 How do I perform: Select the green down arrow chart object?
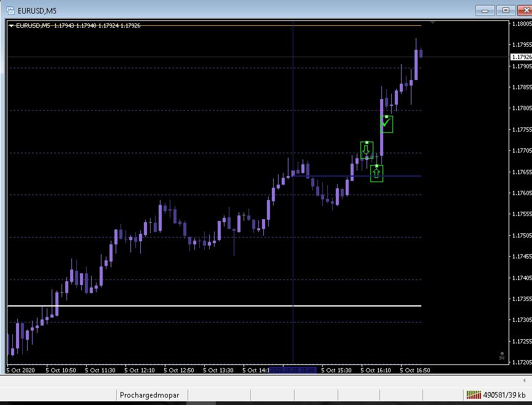pyautogui.click(x=367, y=150)
